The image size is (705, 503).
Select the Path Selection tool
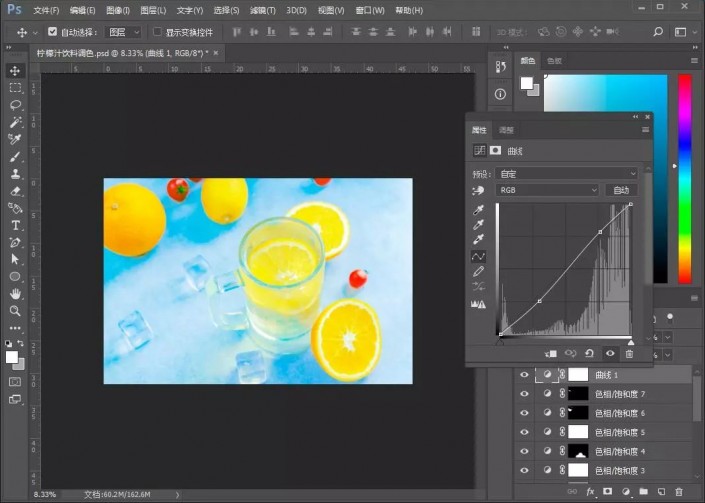pyautogui.click(x=15, y=259)
